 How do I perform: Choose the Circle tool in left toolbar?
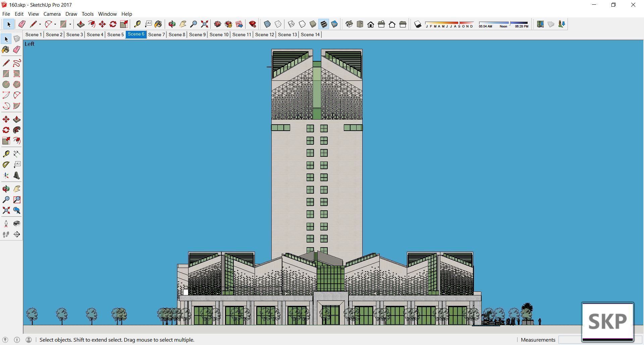coord(6,84)
